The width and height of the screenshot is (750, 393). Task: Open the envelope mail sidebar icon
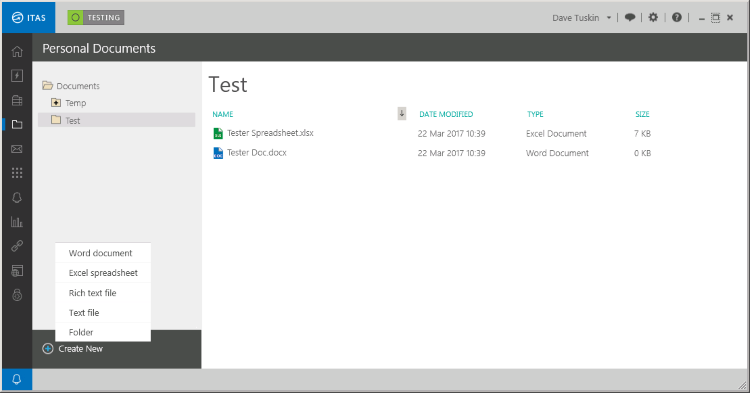[x=17, y=149]
